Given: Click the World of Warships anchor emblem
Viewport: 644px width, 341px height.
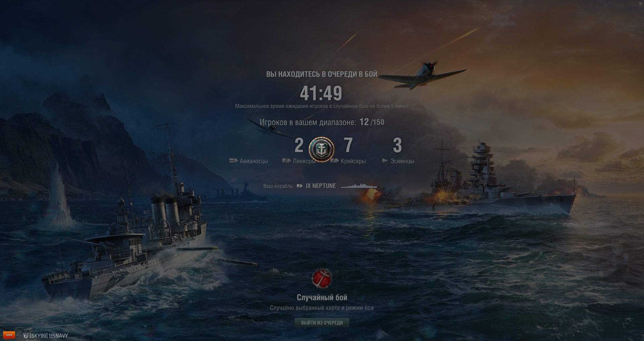Looking at the screenshot, I should click(321, 149).
